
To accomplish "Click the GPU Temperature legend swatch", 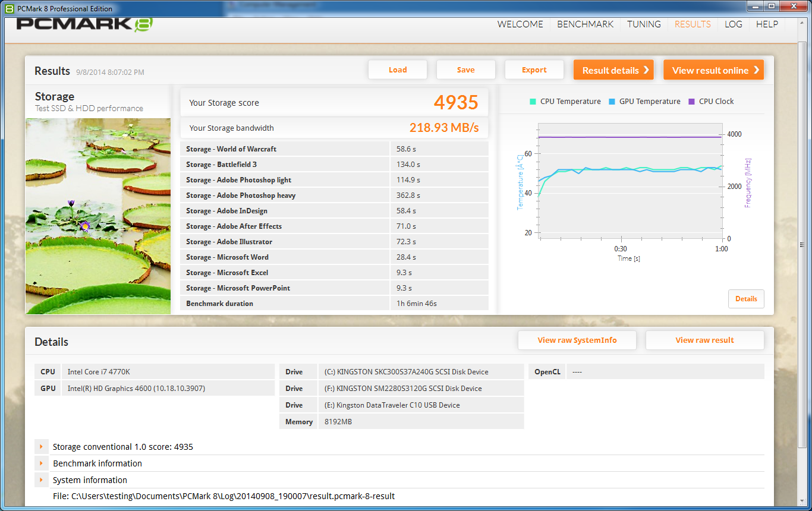I will coord(612,102).
